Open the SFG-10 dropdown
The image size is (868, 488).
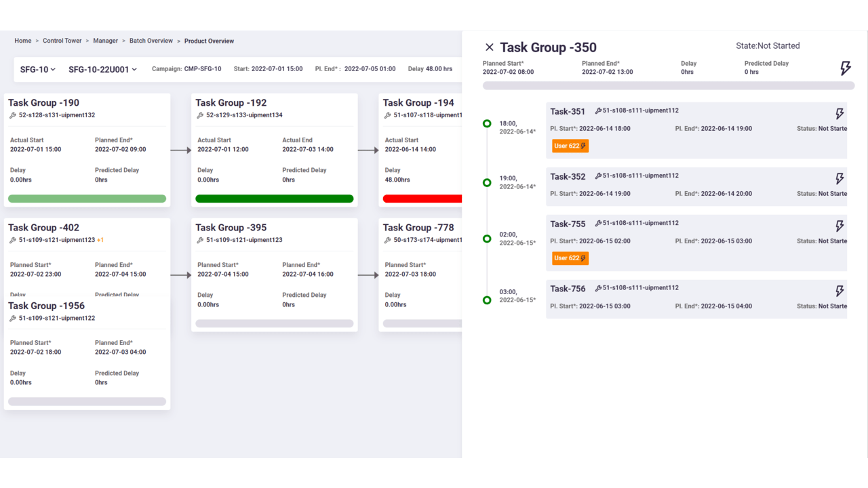tap(38, 69)
